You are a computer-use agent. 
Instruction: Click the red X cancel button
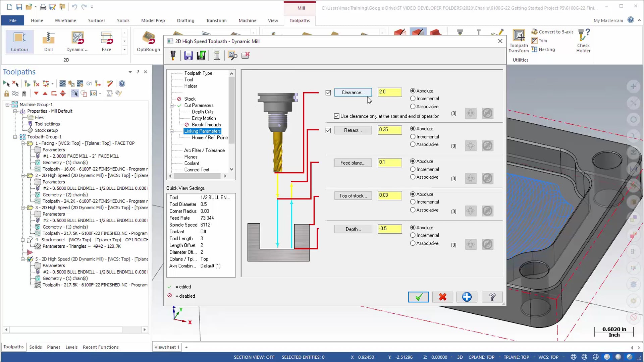click(x=442, y=297)
